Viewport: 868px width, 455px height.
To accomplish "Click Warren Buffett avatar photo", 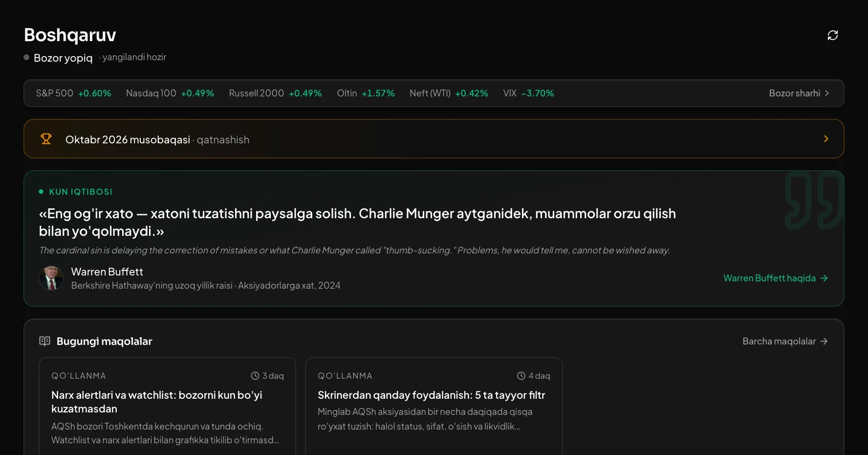I will 51,278.
